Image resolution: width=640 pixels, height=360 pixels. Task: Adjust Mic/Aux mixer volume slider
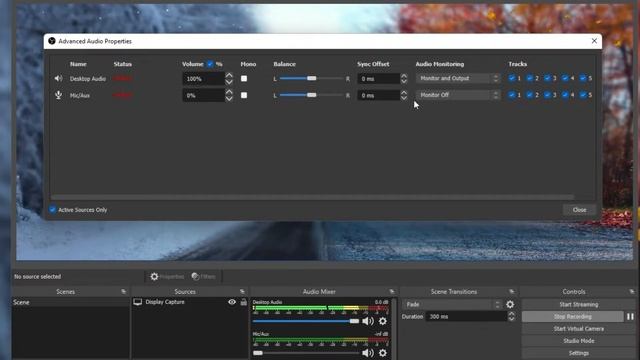[306, 353]
